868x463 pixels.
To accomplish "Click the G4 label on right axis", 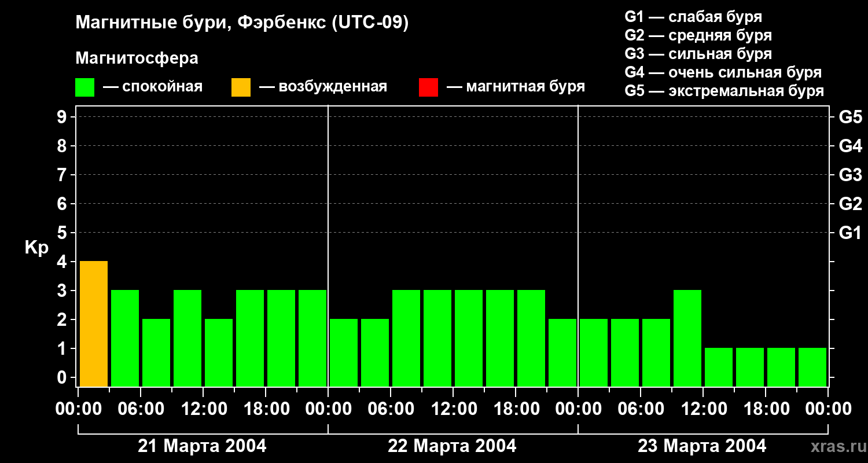I will [x=850, y=146].
